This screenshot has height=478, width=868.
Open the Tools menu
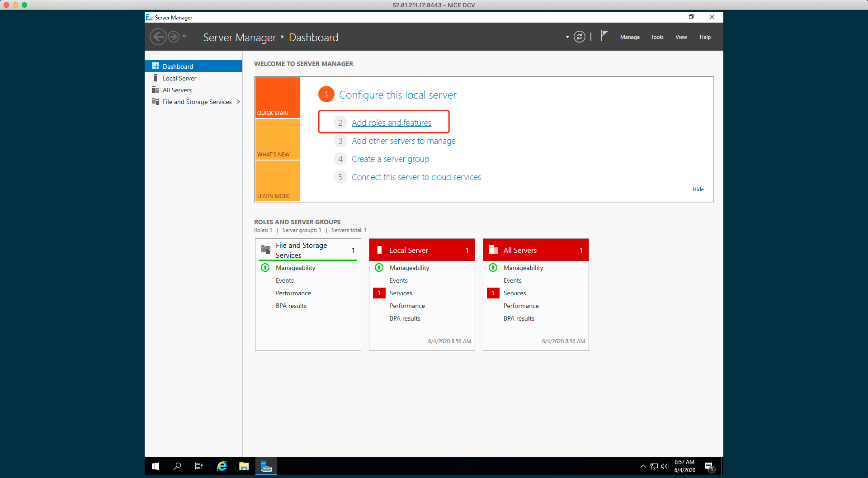[x=657, y=37]
